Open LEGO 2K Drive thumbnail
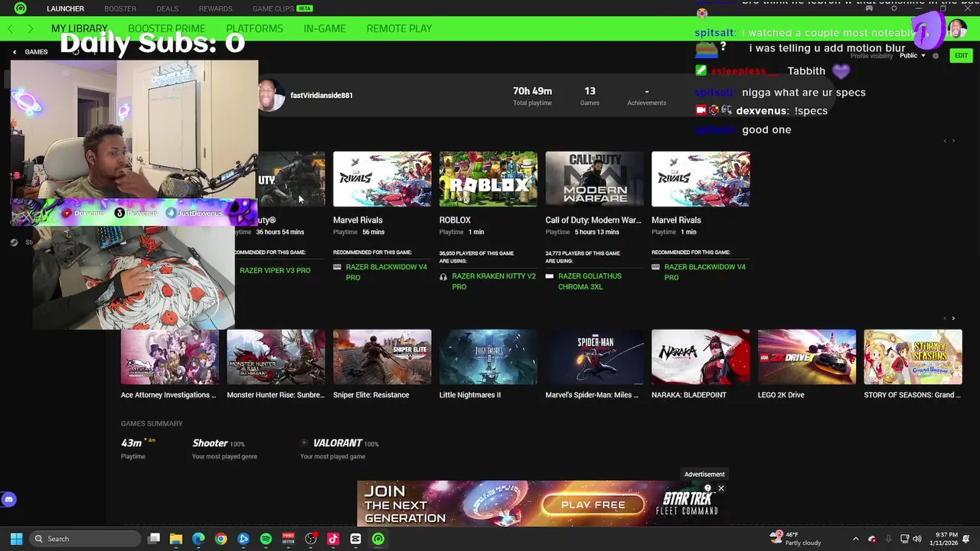Image resolution: width=980 pixels, height=551 pixels. (x=807, y=357)
